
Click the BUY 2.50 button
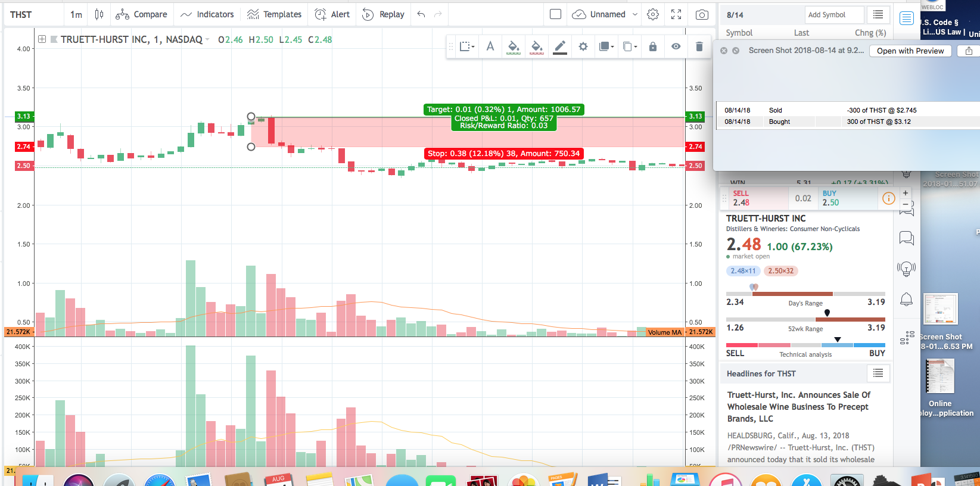[847, 198]
